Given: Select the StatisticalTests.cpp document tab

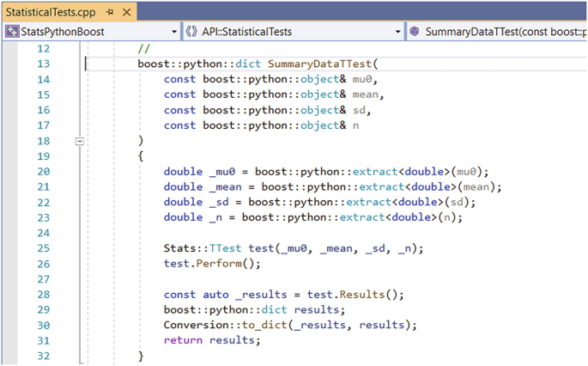Looking at the screenshot, I should pos(52,10).
